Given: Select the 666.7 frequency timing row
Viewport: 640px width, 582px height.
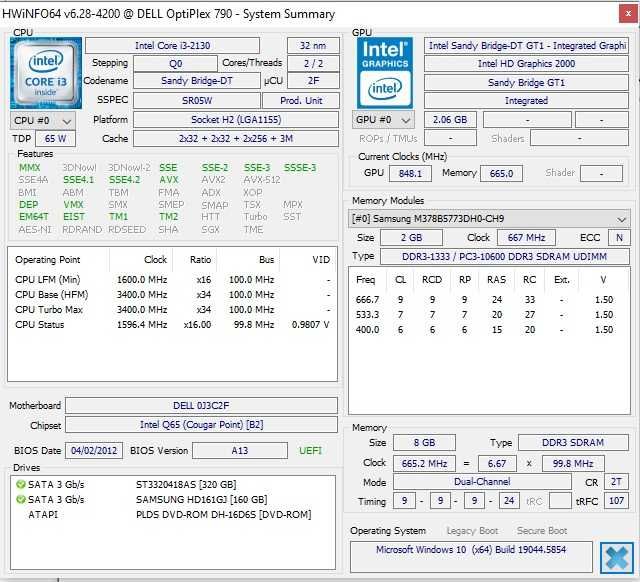Looking at the screenshot, I should (484, 300).
